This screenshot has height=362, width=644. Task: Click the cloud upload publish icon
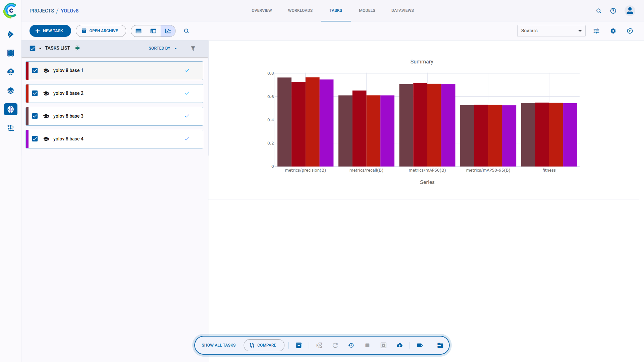(399, 345)
